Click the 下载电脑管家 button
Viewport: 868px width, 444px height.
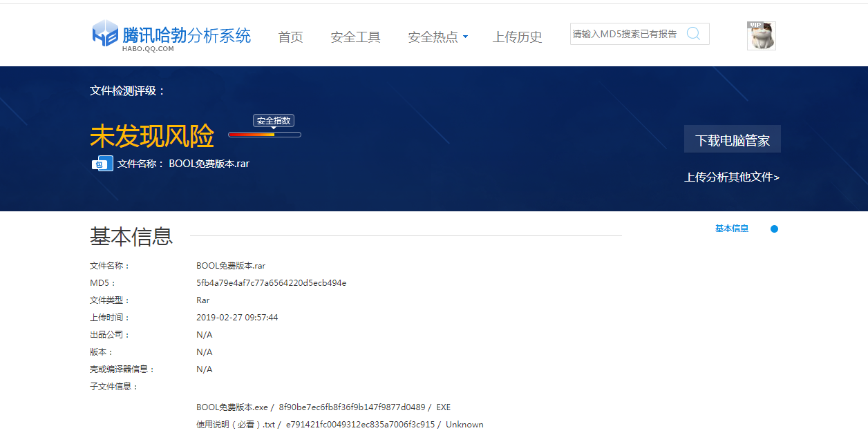pos(733,139)
